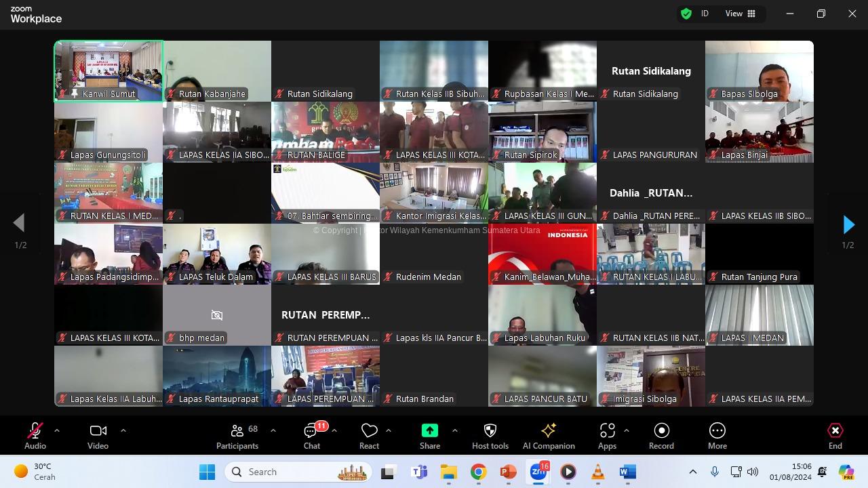Expand participants options arrow
The height and width of the screenshot is (488, 868).
tap(273, 430)
